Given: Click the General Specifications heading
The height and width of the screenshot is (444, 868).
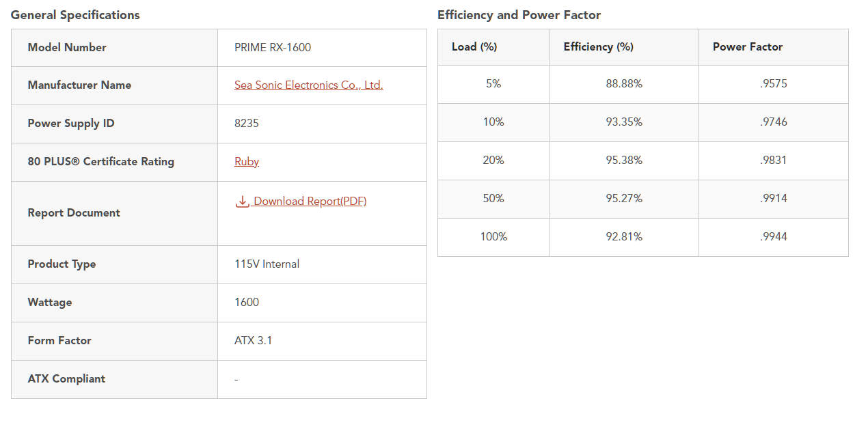Looking at the screenshot, I should tap(75, 15).
